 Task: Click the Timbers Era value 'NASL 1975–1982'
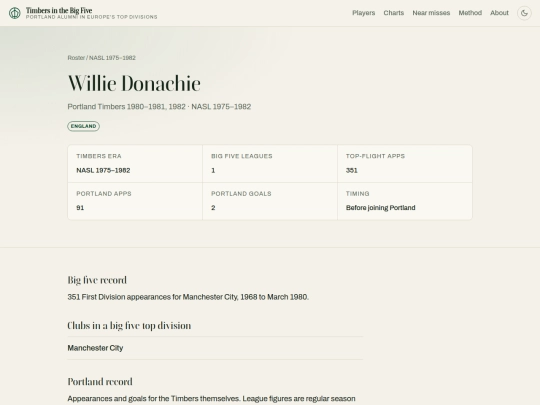tap(103, 170)
